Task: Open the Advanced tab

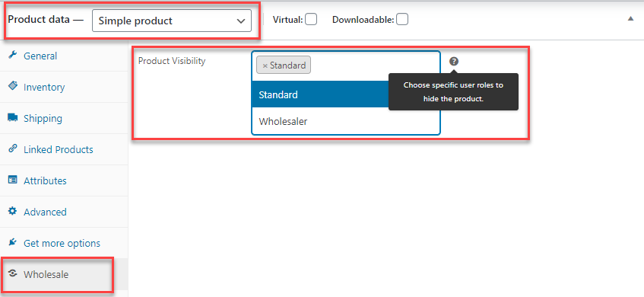Action: tap(64, 212)
